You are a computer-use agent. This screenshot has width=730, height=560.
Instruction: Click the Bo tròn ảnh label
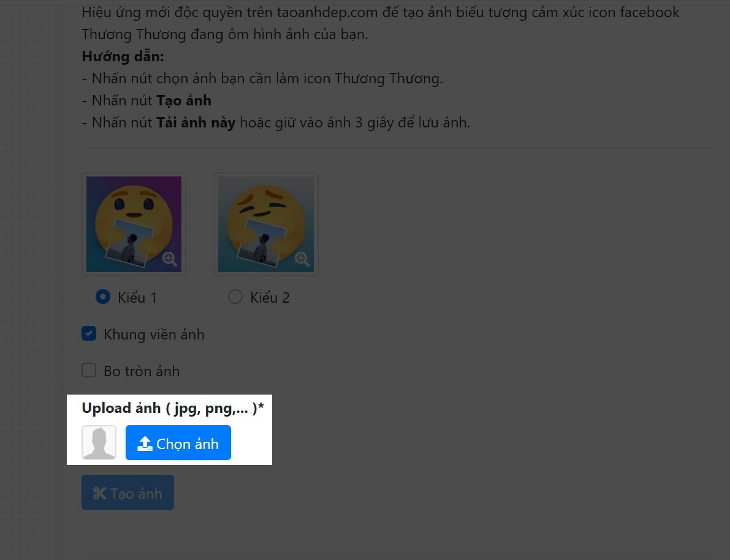pos(142,371)
